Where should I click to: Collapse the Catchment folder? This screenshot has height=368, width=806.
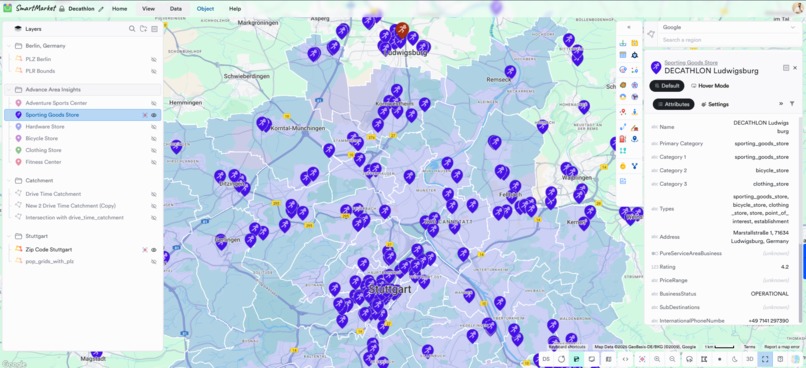click(9, 180)
